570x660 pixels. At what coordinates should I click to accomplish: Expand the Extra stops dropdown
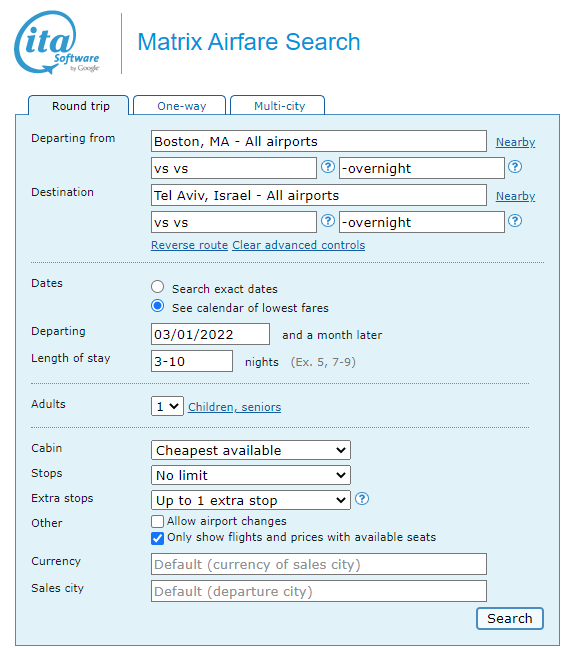[250, 500]
